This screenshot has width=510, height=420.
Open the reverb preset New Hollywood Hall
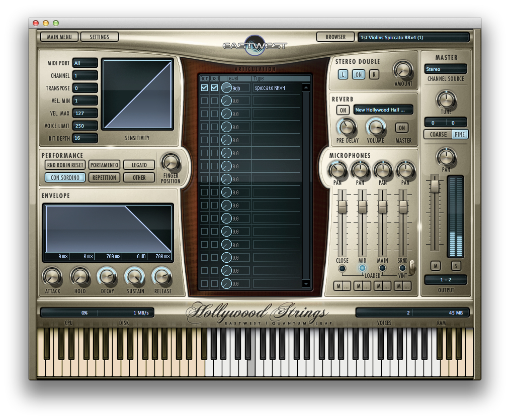[x=383, y=110]
